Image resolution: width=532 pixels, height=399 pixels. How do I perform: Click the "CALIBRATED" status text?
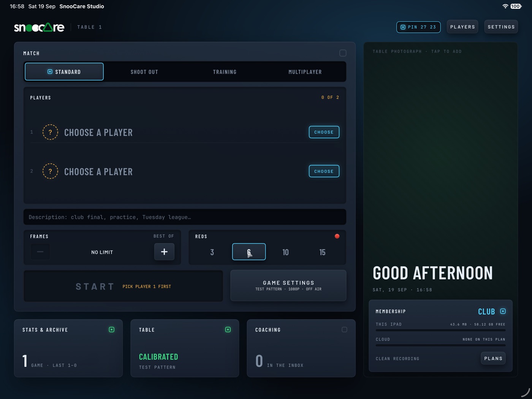click(158, 357)
